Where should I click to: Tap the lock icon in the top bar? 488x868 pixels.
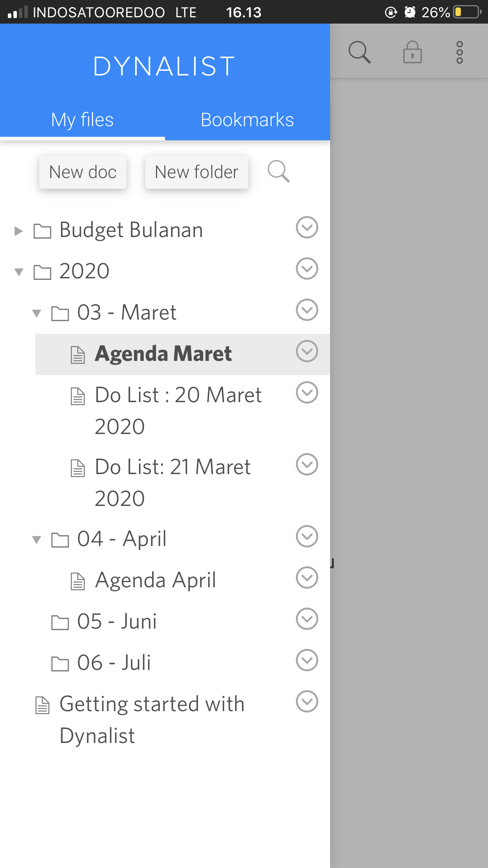pyautogui.click(x=412, y=52)
